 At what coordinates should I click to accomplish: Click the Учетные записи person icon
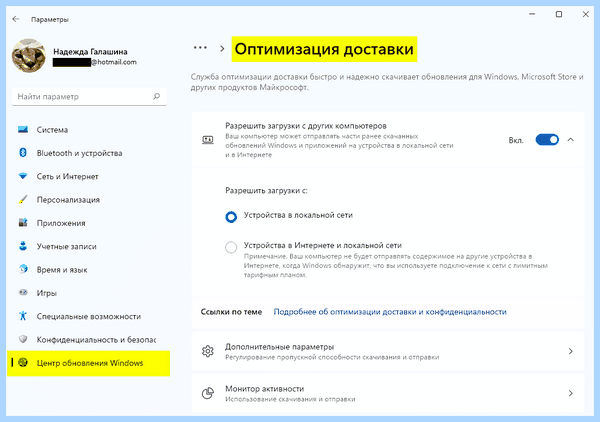[23, 246]
